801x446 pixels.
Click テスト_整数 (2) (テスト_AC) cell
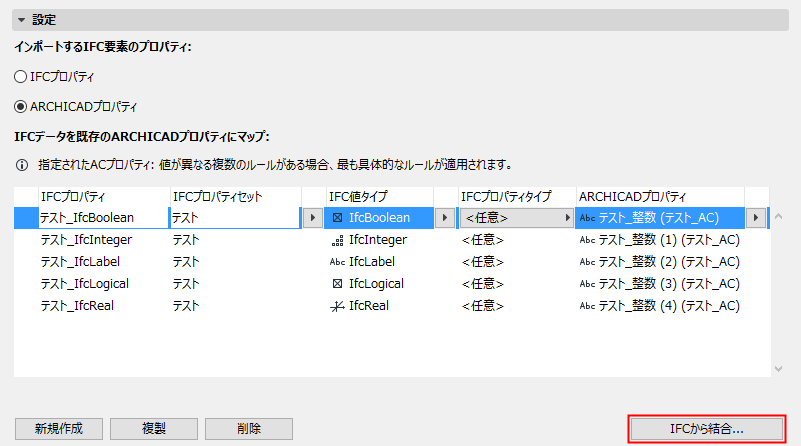click(x=660, y=262)
